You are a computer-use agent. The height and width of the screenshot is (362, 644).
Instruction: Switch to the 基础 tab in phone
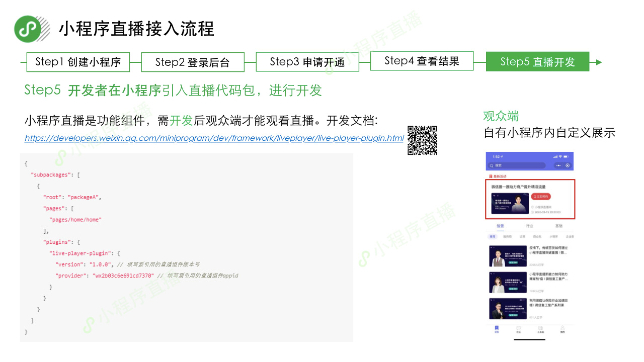point(559,226)
